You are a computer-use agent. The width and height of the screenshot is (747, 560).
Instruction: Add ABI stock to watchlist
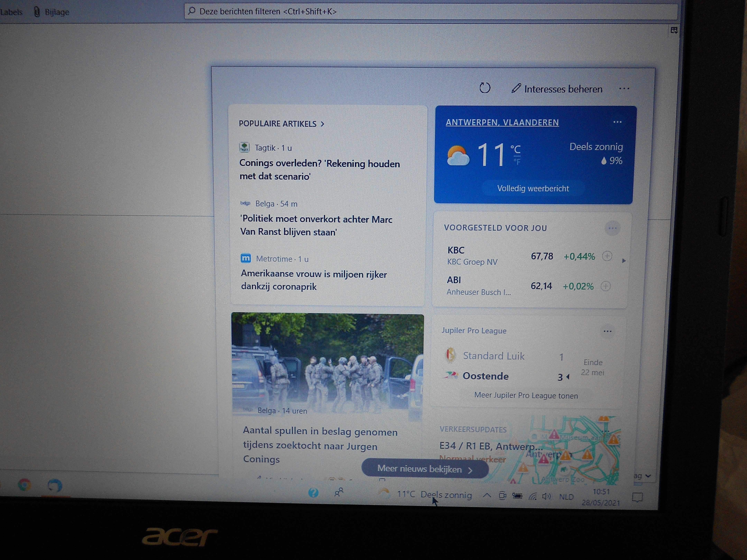point(606,286)
